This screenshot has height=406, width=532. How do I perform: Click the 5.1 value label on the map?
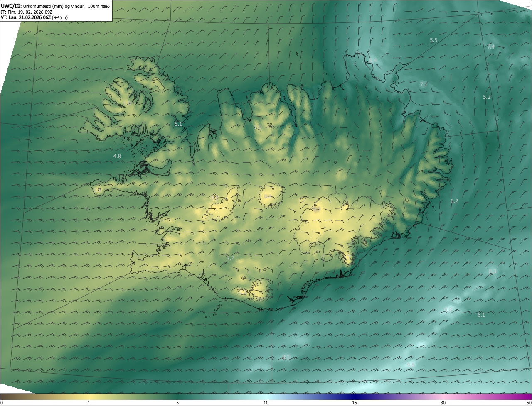click(x=178, y=124)
